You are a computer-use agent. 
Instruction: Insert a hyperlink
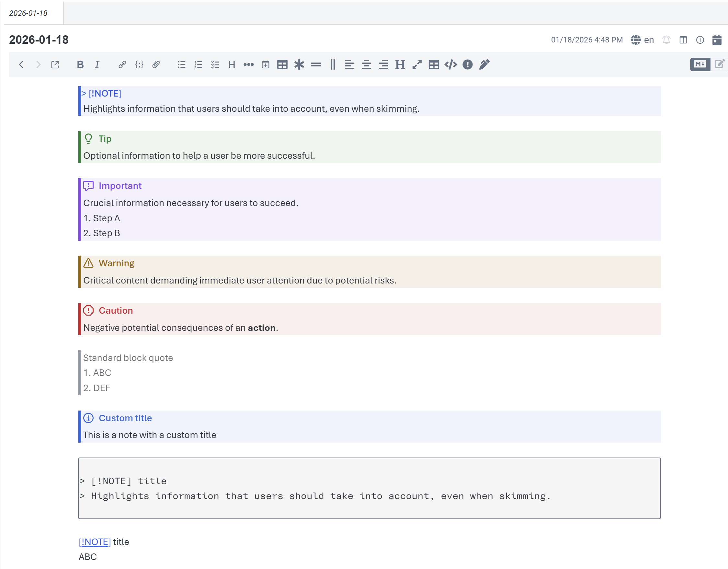click(122, 64)
